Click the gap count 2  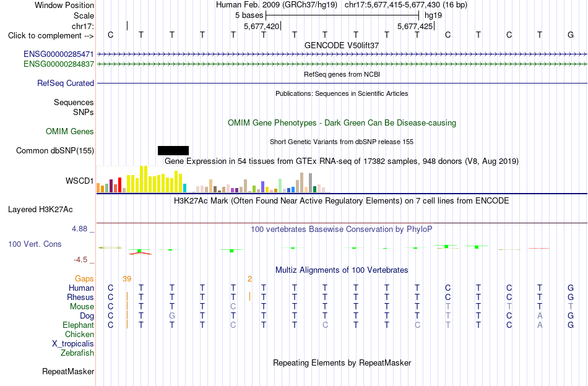tap(250, 278)
